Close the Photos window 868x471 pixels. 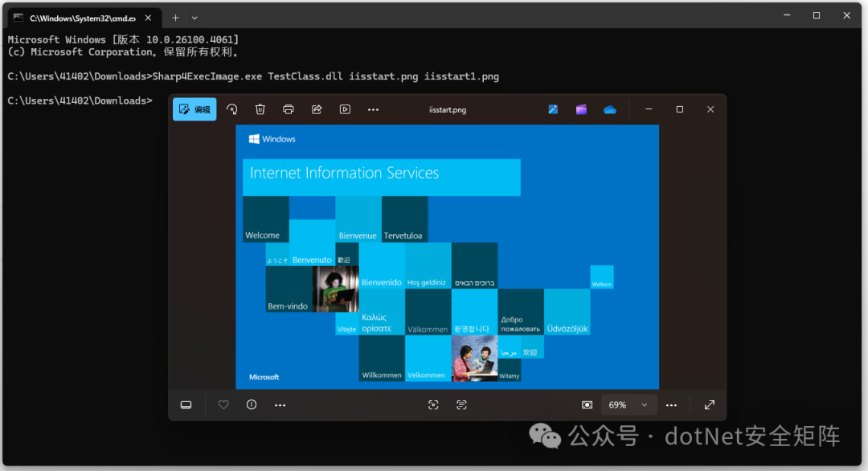(710, 109)
